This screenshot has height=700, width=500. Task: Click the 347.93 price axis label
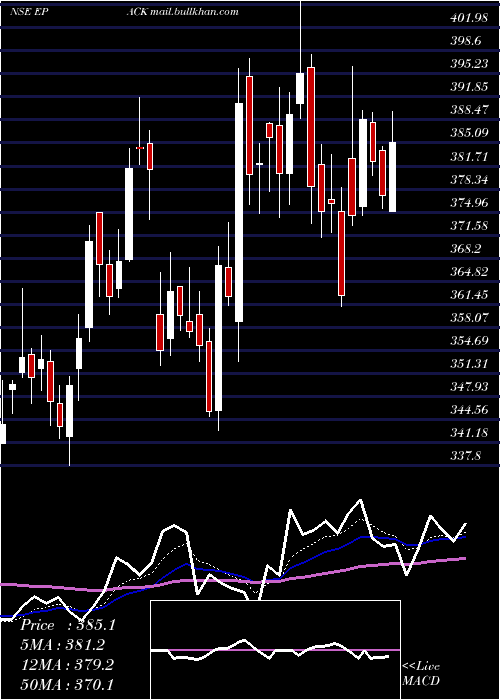pyautogui.click(x=467, y=387)
